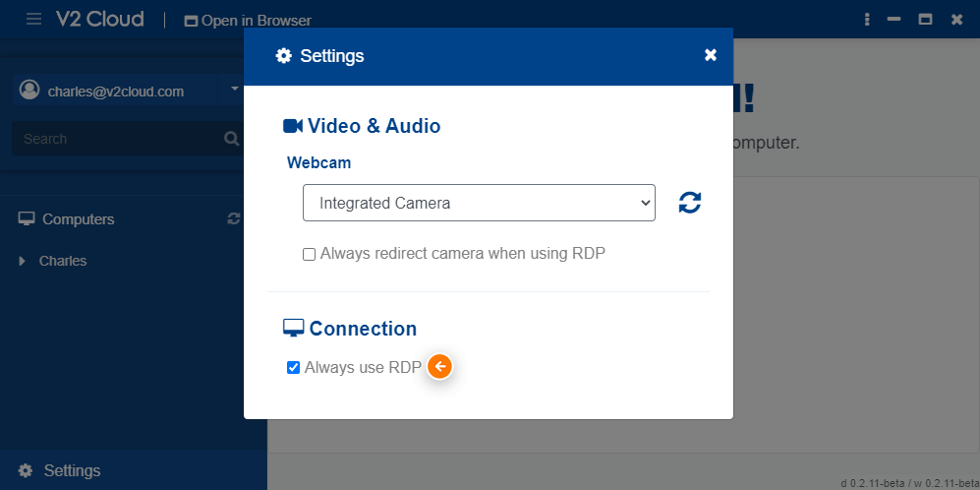Screen dimensions: 980x490
Task: Click the Computers monitor icon
Action: (27, 219)
